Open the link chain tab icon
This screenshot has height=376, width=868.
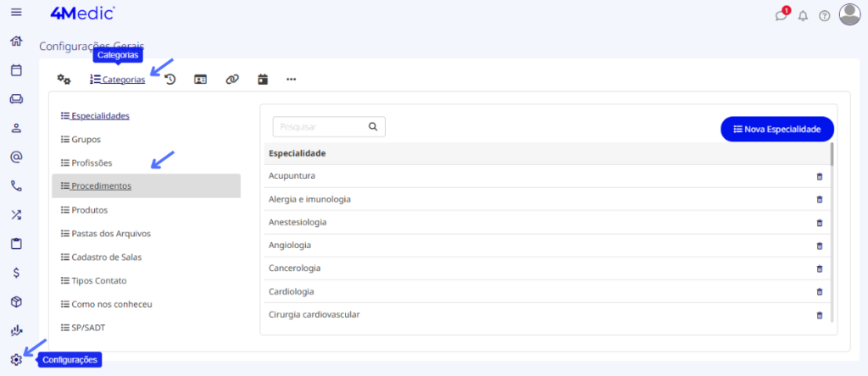point(232,80)
